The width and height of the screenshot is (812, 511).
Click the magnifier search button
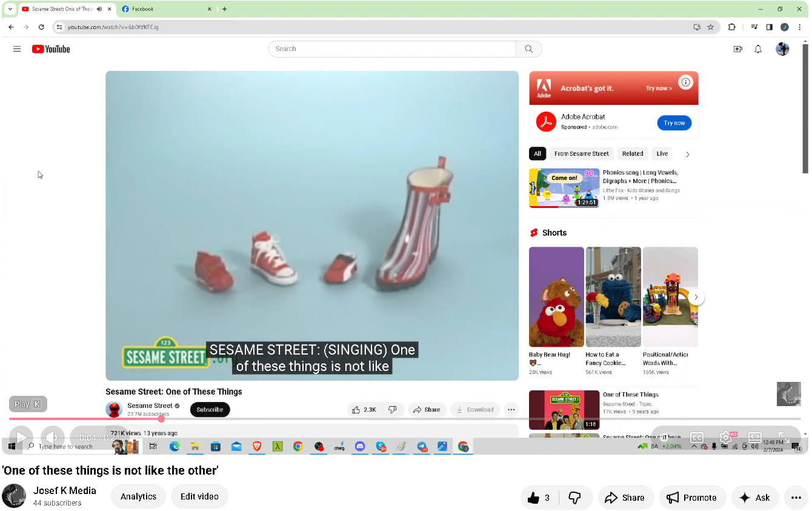coord(529,49)
